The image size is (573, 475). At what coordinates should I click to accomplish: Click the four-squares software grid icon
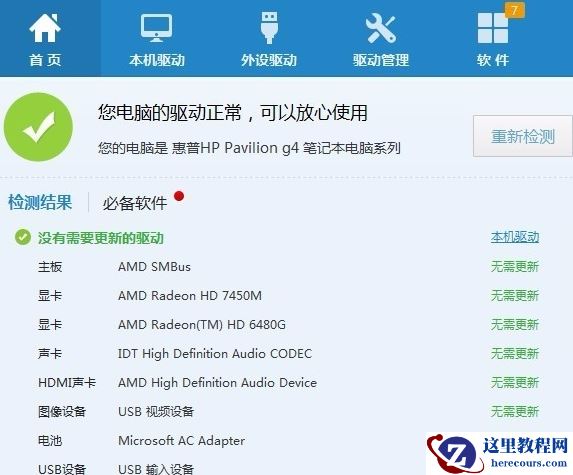493,28
